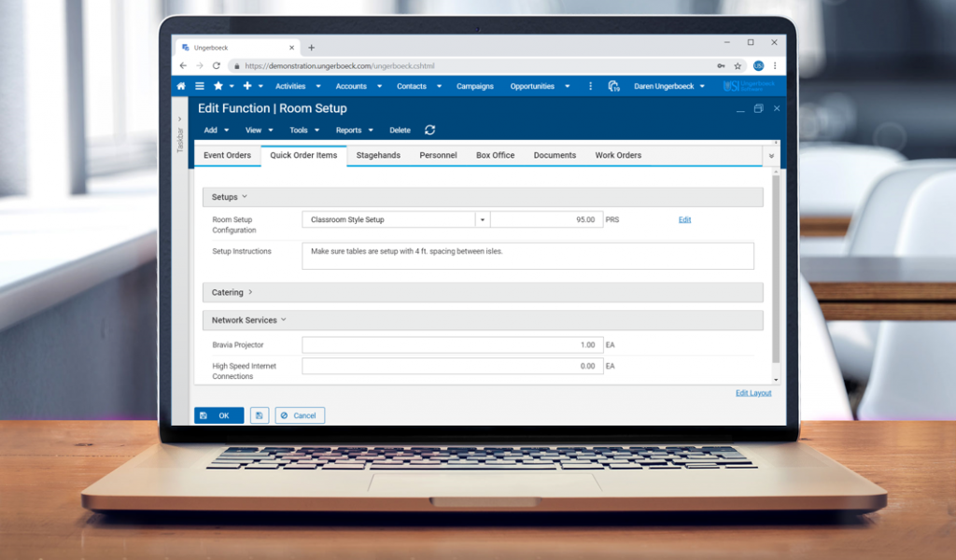This screenshot has width=956, height=560.
Task: Click the save disk icon next to OK
Action: click(259, 415)
